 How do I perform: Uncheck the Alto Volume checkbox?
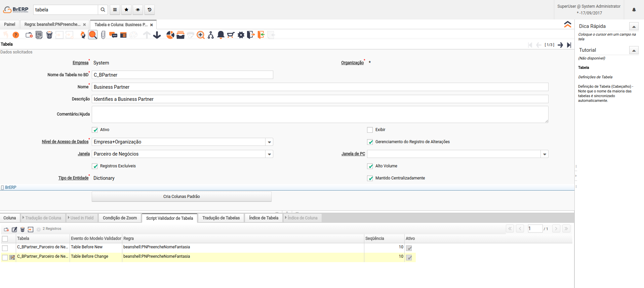(370, 166)
